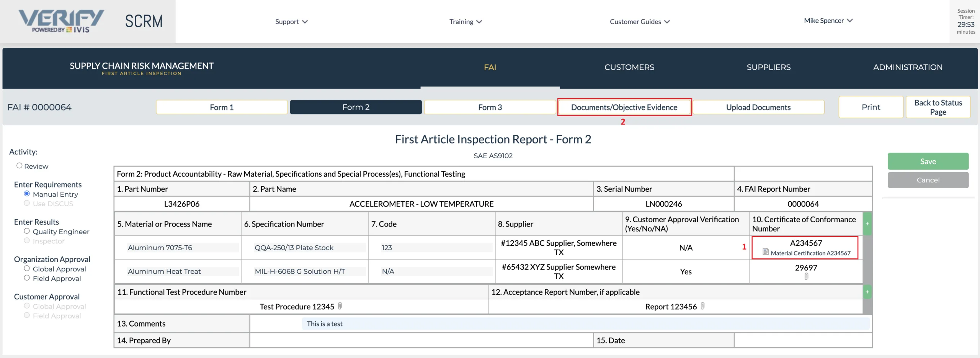Click the part number L3426P06 cell
This screenshot has height=358, width=980.
[182, 204]
